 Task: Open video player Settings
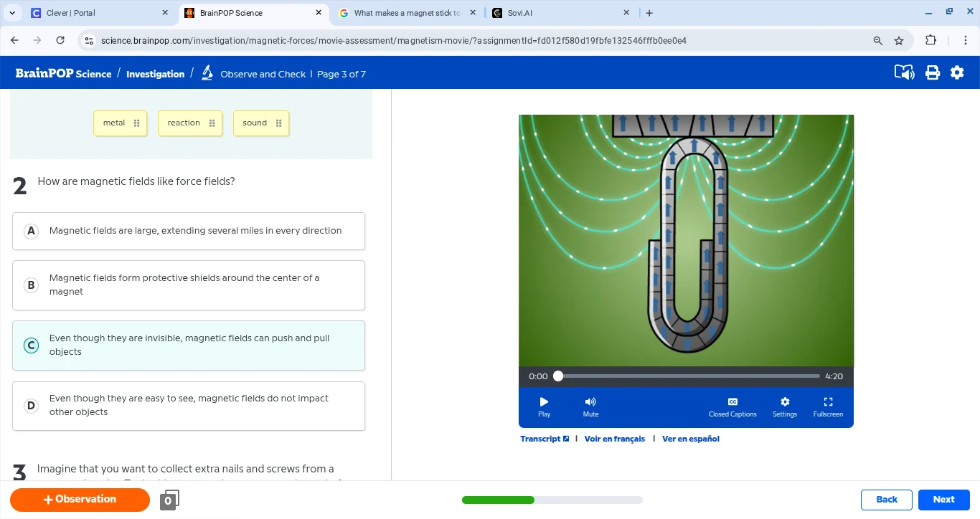(784, 406)
